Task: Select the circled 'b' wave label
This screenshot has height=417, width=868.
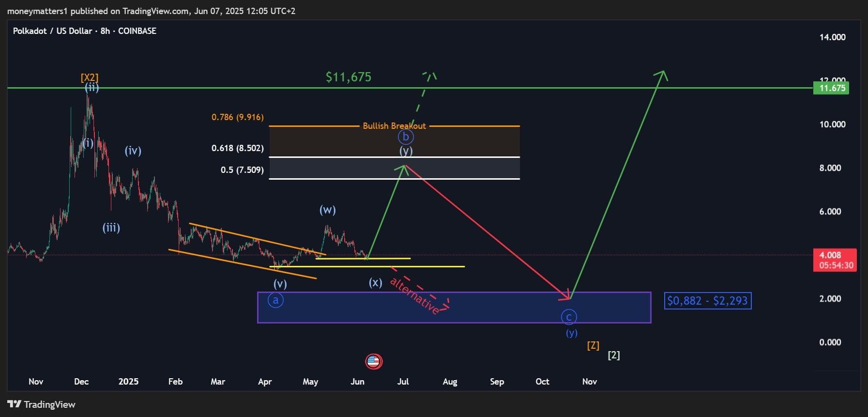Action: coord(406,137)
